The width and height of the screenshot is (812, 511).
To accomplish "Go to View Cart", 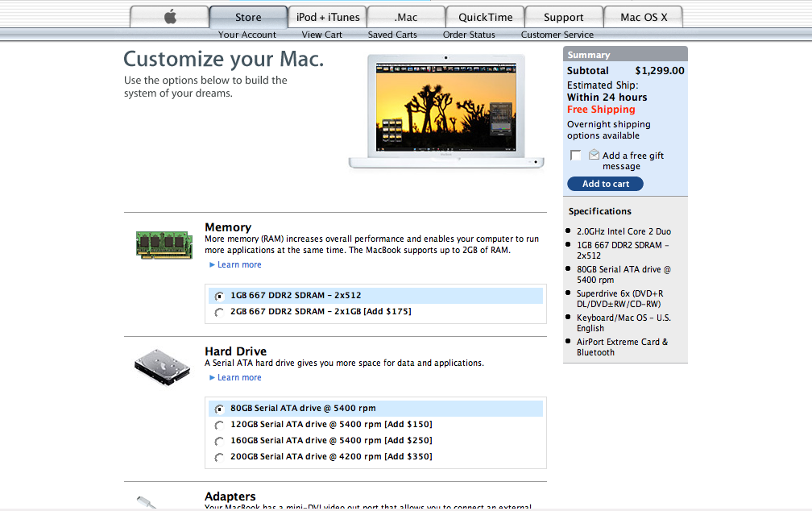I will tap(321, 35).
